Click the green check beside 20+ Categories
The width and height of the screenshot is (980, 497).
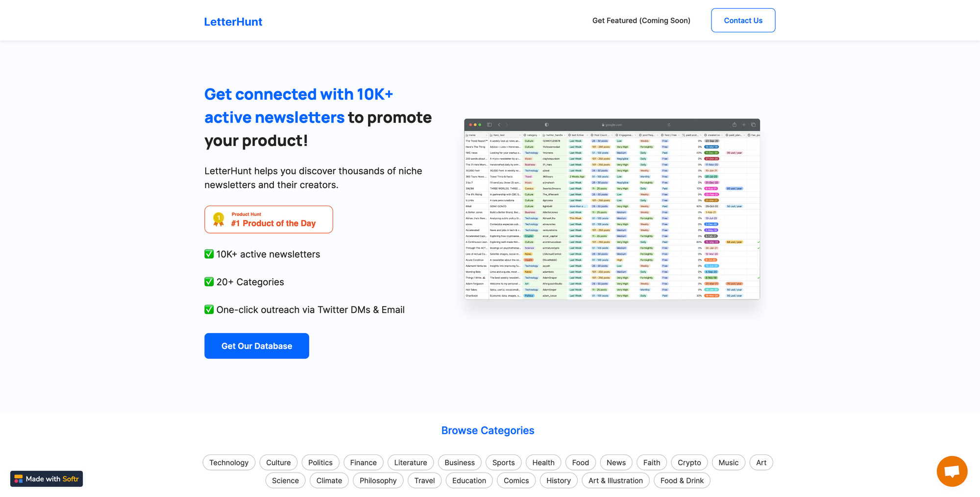209,282
